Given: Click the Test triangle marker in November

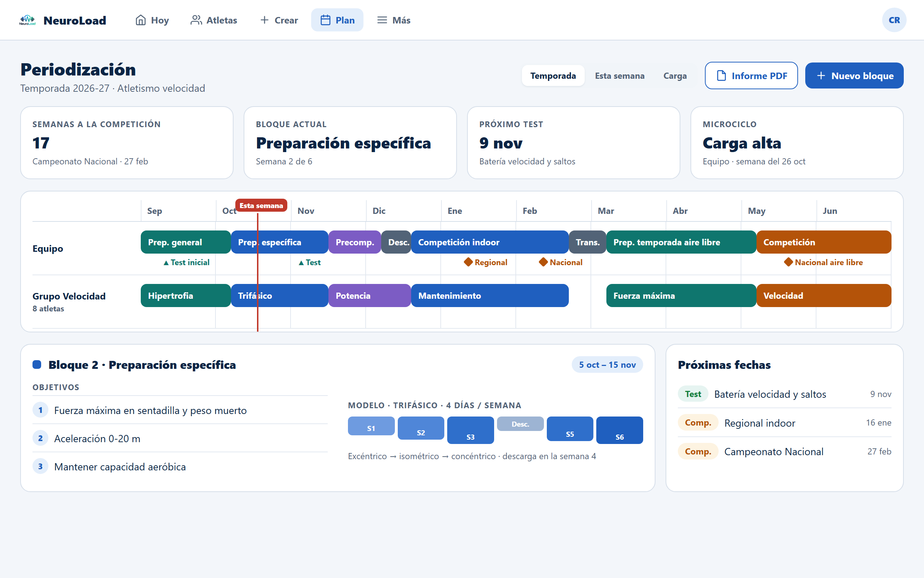Looking at the screenshot, I should (301, 263).
